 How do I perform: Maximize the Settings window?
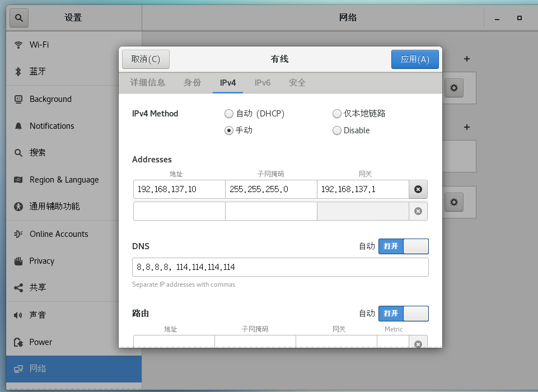click(x=520, y=18)
